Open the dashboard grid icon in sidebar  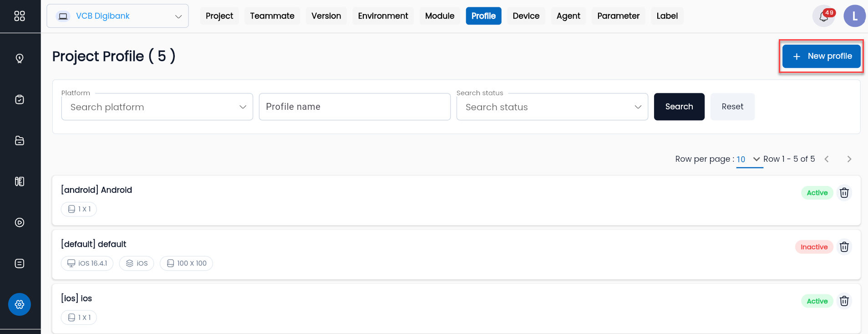[20, 16]
